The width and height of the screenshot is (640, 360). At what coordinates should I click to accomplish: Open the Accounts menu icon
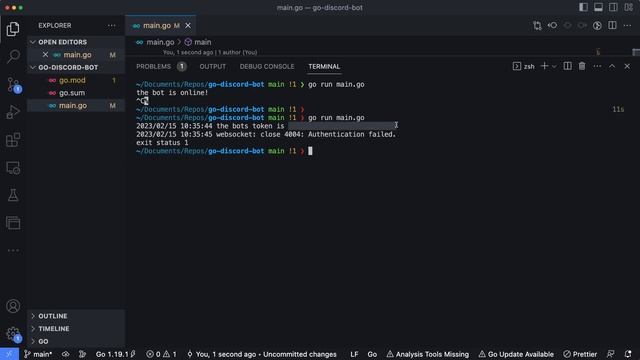(x=13, y=306)
